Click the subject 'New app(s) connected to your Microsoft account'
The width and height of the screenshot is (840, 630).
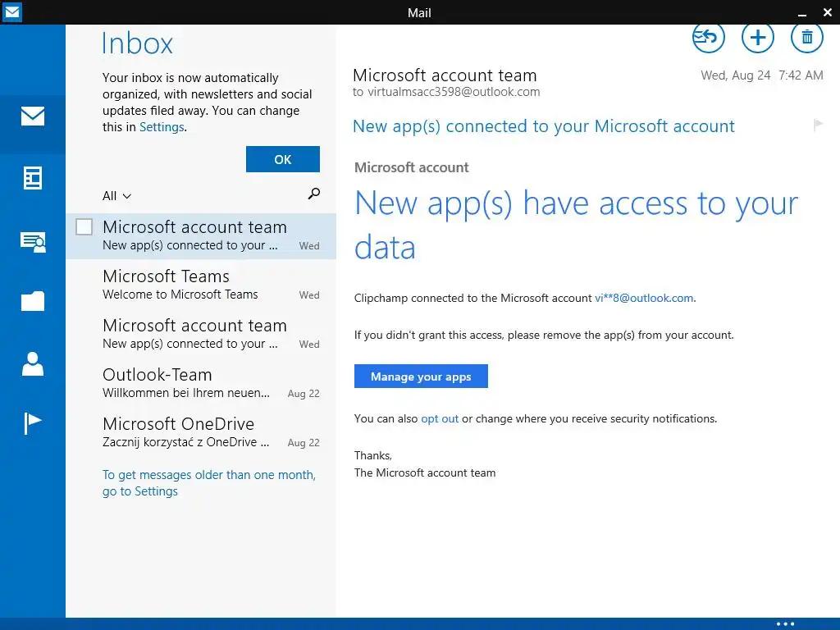pyautogui.click(x=544, y=126)
